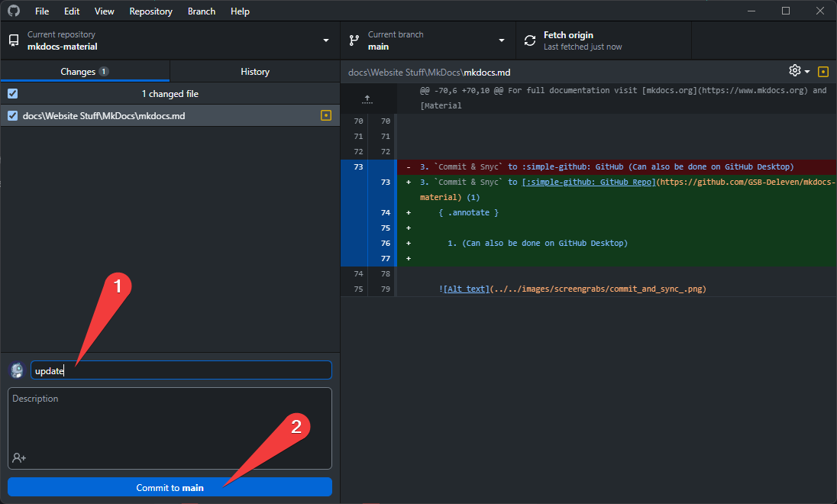Click the GitHub Desktop logo icon
The image size is (837, 504).
[13, 11]
